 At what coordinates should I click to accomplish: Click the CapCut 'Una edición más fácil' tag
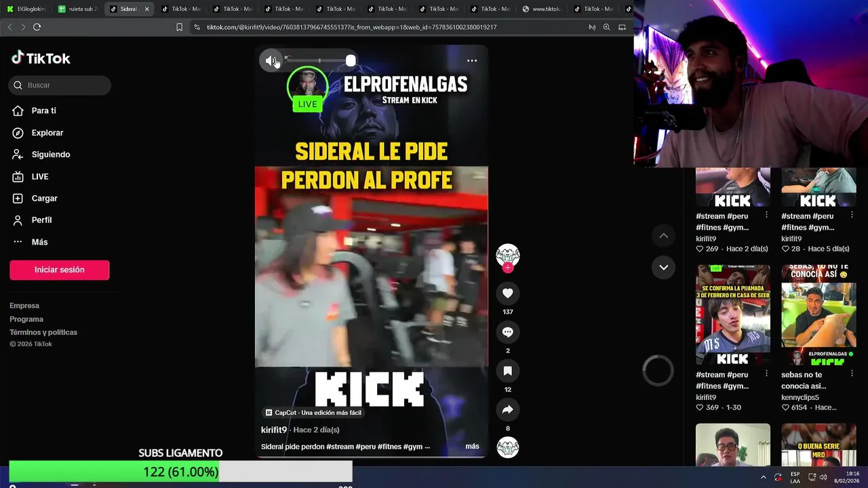click(x=313, y=413)
